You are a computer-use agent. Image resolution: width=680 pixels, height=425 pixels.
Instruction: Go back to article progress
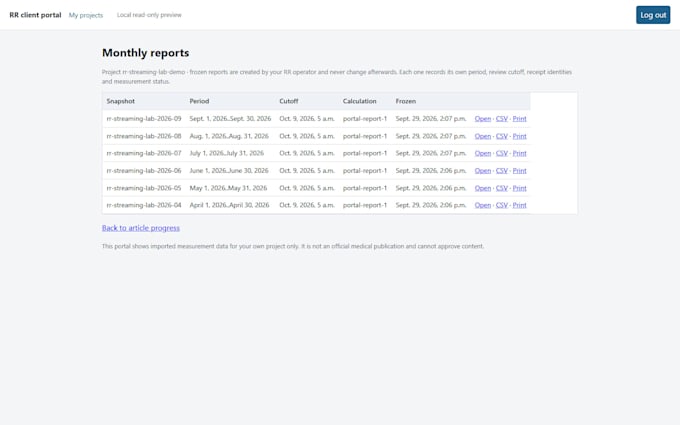(141, 228)
